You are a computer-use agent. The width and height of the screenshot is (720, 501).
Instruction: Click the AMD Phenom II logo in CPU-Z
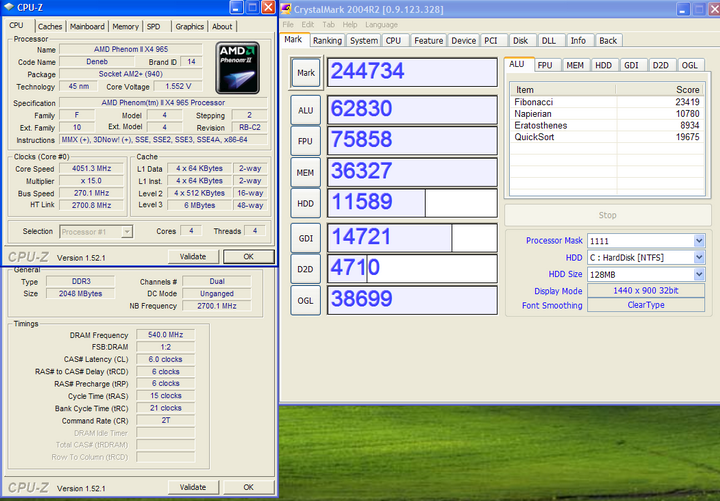[237, 68]
